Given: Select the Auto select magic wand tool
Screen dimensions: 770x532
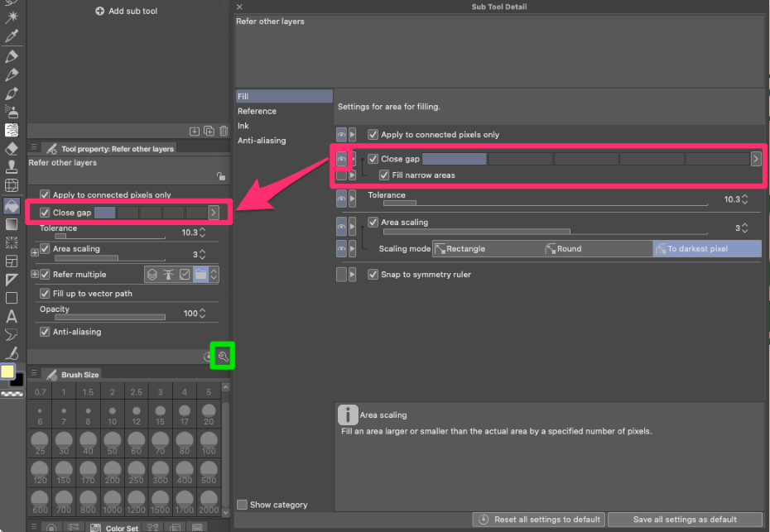Looking at the screenshot, I should click(12, 17).
